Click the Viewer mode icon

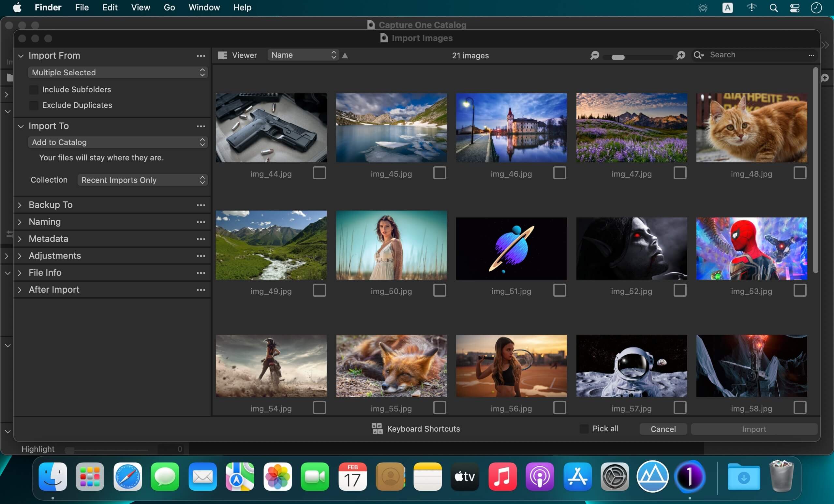pos(225,54)
